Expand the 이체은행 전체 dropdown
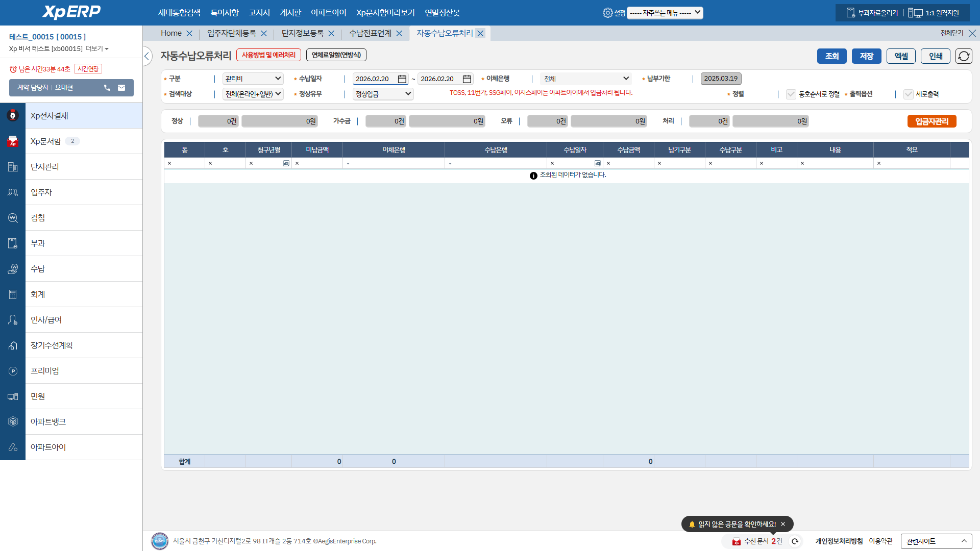The width and height of the screenshot is (980, 551). click(x=586, y=79)
